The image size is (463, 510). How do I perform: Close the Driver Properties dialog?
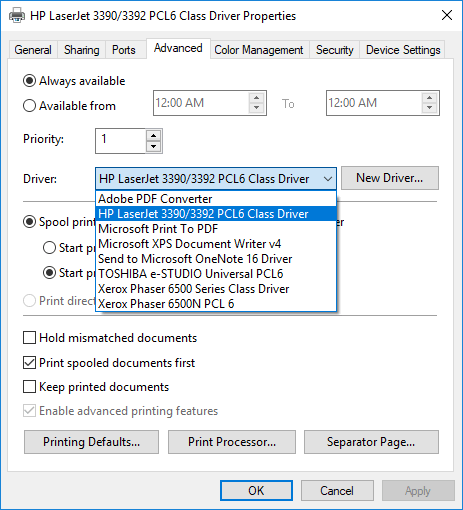(447, 15)
